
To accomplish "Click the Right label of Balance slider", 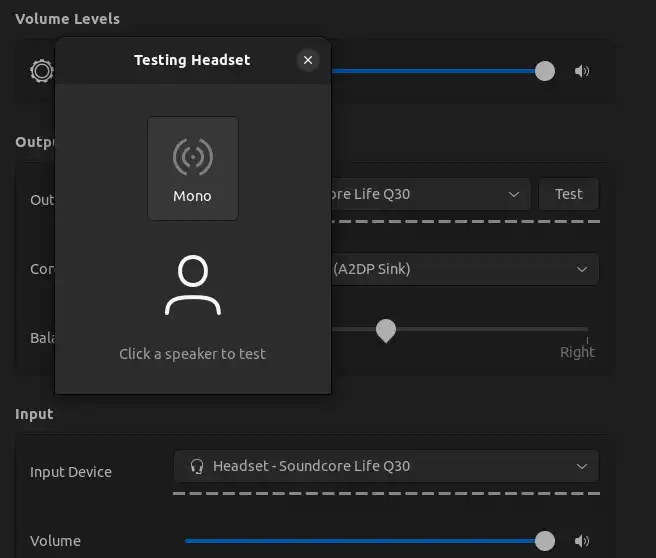I will [x=577, y=352].
